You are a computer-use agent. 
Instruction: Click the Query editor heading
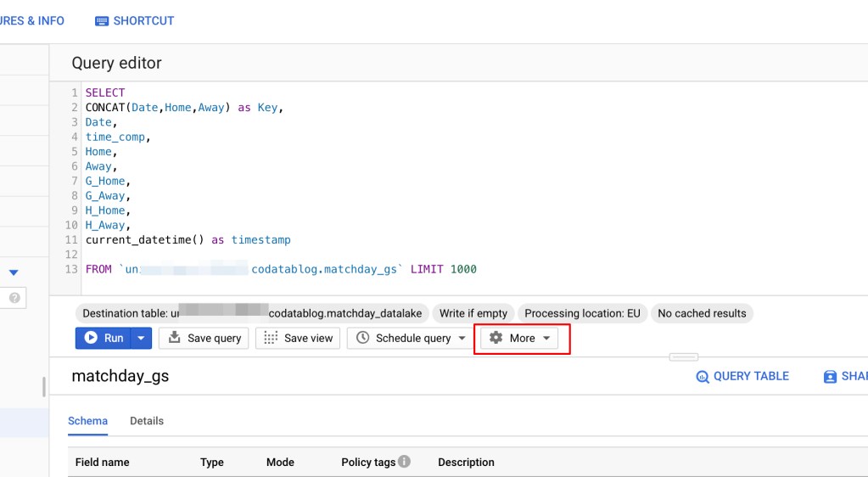(x=117, y=63)
